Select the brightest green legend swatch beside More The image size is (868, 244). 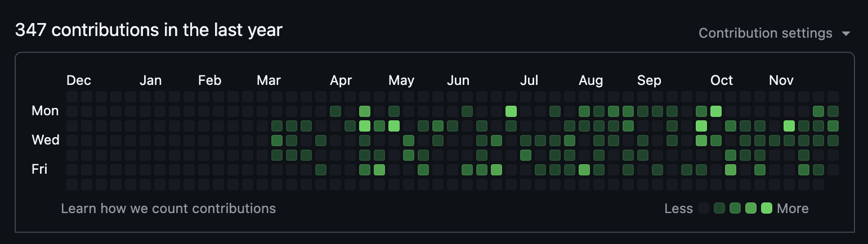[766, 209]
